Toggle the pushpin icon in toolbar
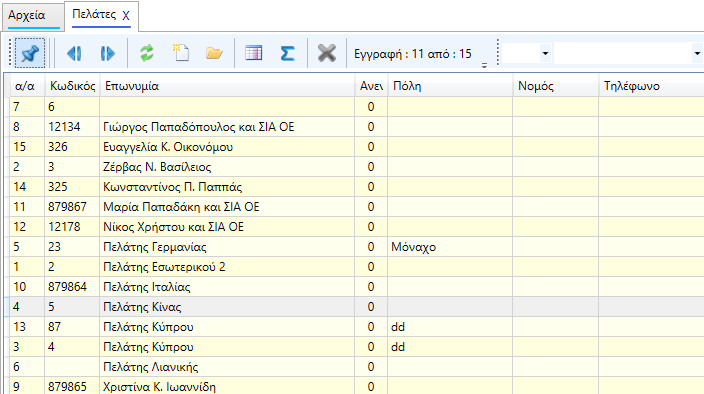The width and height of the screenshot is (704, 394). (30, 53)
